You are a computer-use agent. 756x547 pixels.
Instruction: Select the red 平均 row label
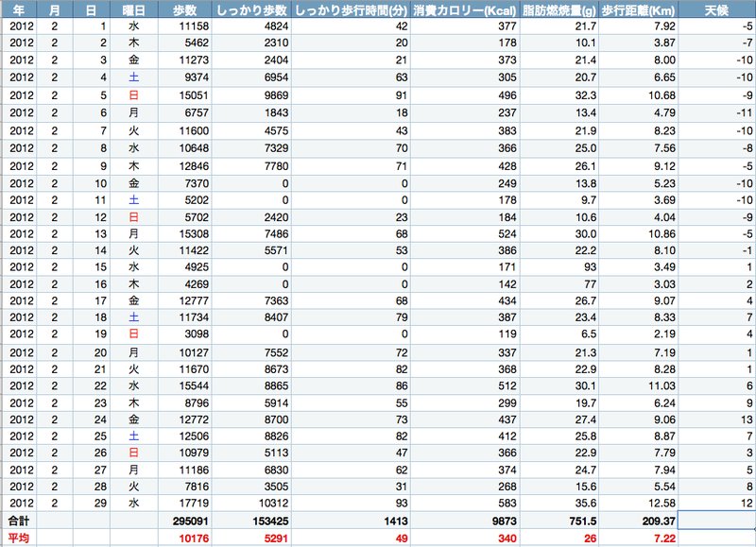(18, 538)
